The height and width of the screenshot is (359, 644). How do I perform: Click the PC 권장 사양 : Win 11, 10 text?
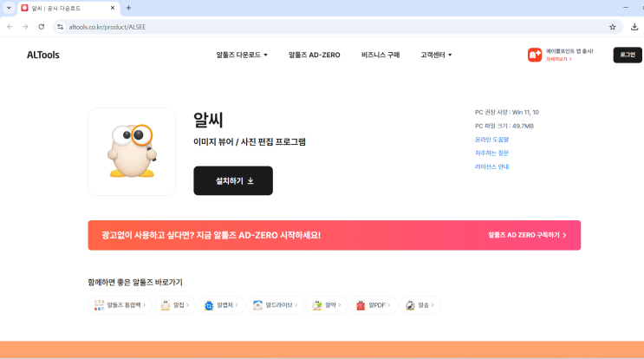pyautogui.click(x=507, y=112)
